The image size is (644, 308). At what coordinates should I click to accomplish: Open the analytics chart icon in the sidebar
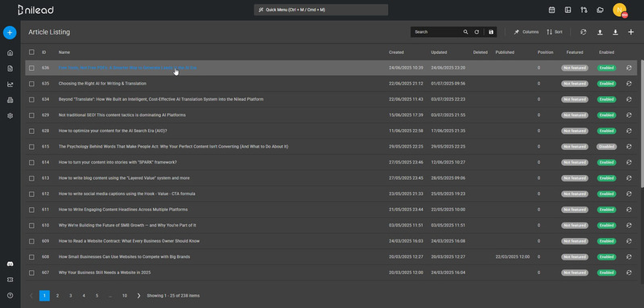[x=10, y=85]
